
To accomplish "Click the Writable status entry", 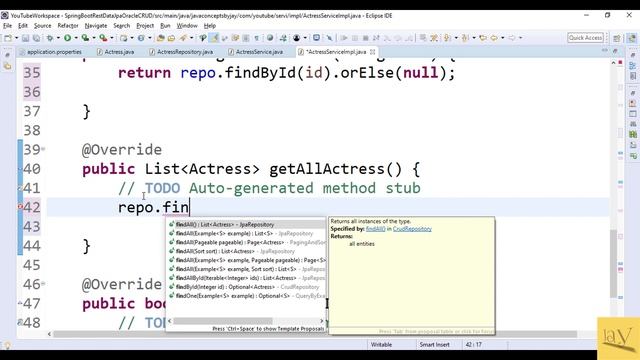I will (381, 345).
